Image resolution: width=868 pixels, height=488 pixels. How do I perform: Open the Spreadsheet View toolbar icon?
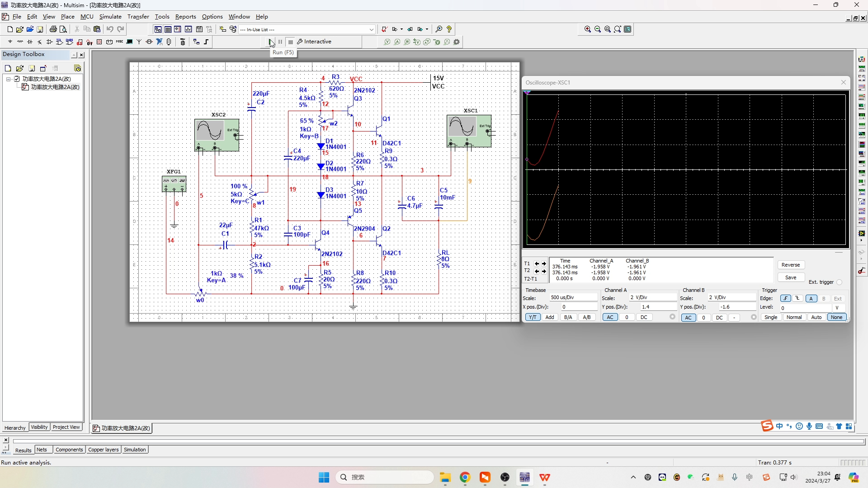pos(168,29)
